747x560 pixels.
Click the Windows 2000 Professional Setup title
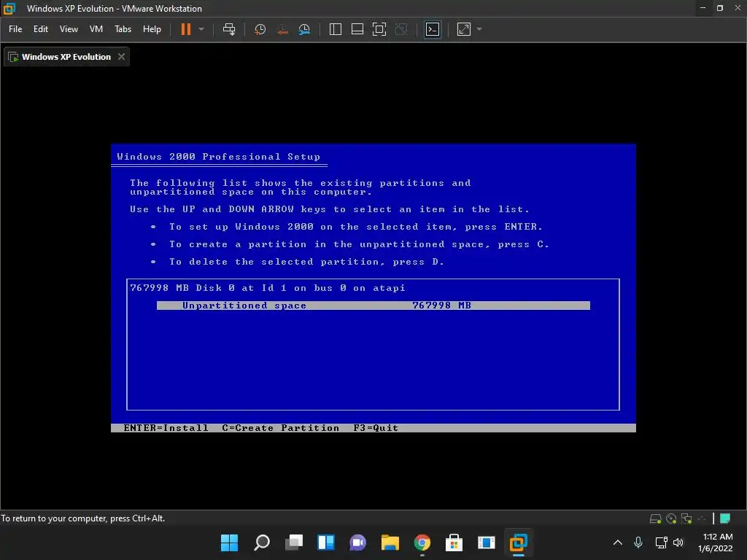pos(219,157)
